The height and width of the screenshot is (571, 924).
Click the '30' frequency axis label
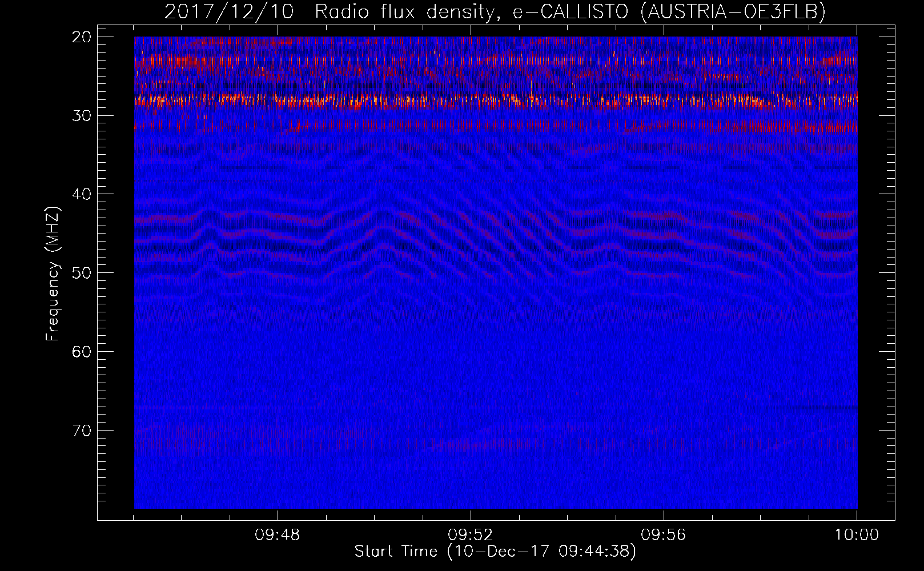(x=82, y=116)
